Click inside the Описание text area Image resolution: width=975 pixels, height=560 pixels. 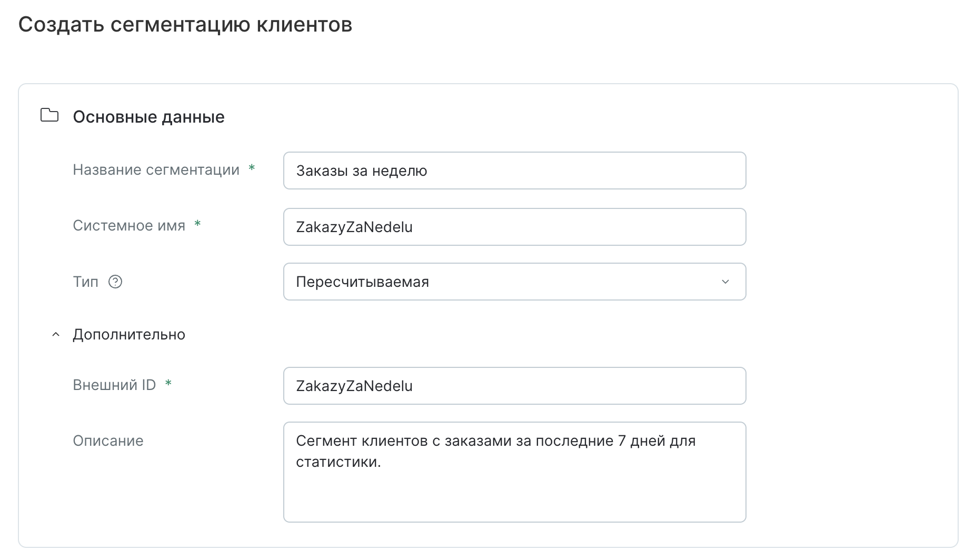tap(514, 471)
